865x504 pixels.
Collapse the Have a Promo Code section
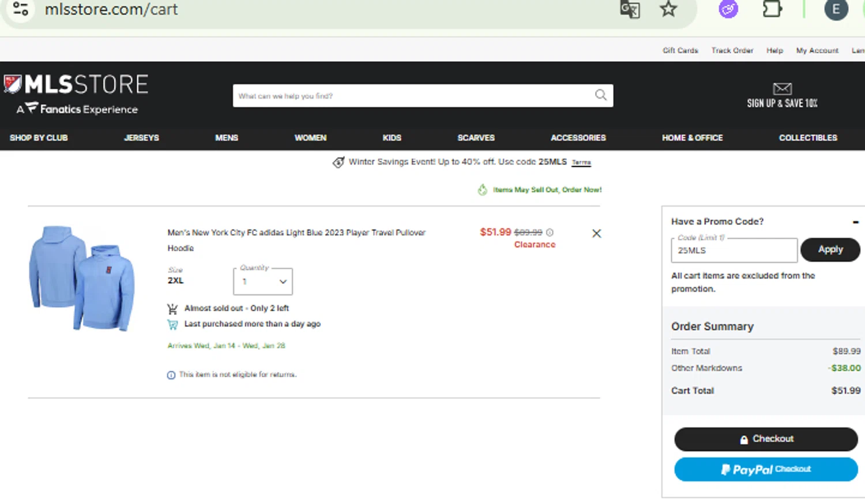pos(856,222)
